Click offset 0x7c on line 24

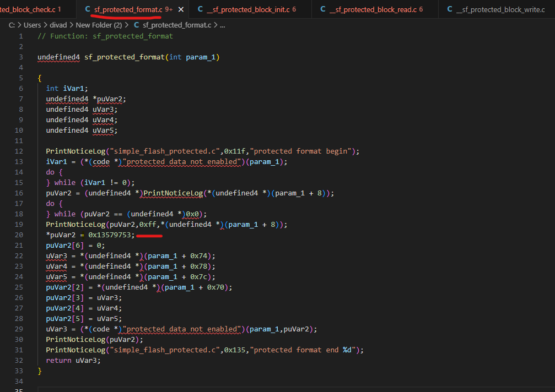click(198, 277)
